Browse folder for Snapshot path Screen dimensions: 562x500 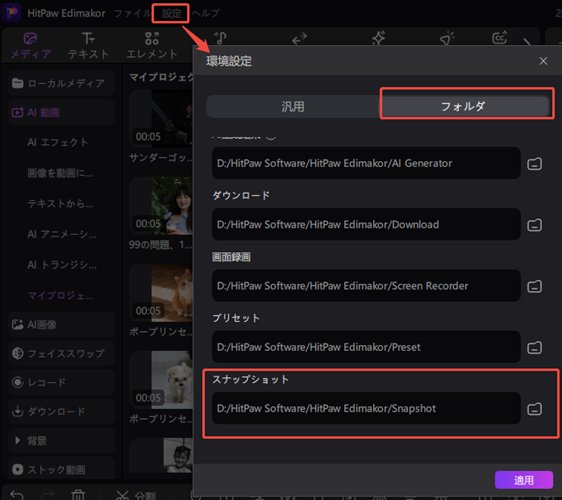click(x=534, y=409)
